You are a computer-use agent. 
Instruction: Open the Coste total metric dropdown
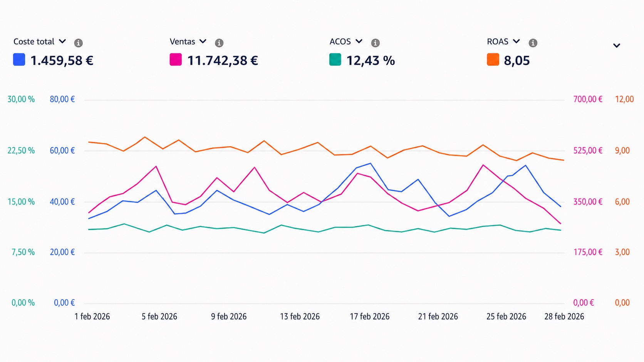pos(40,42)
